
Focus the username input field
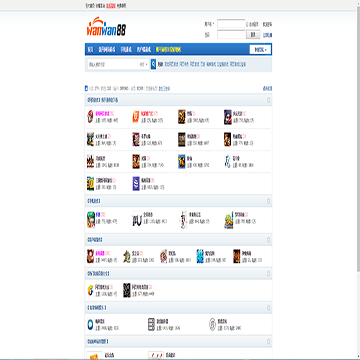pos(231,24)
